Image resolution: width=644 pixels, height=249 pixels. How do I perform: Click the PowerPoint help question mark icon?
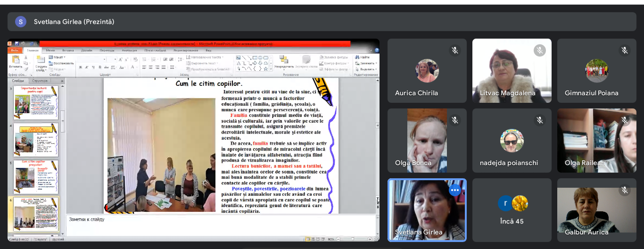pos(376,50)
